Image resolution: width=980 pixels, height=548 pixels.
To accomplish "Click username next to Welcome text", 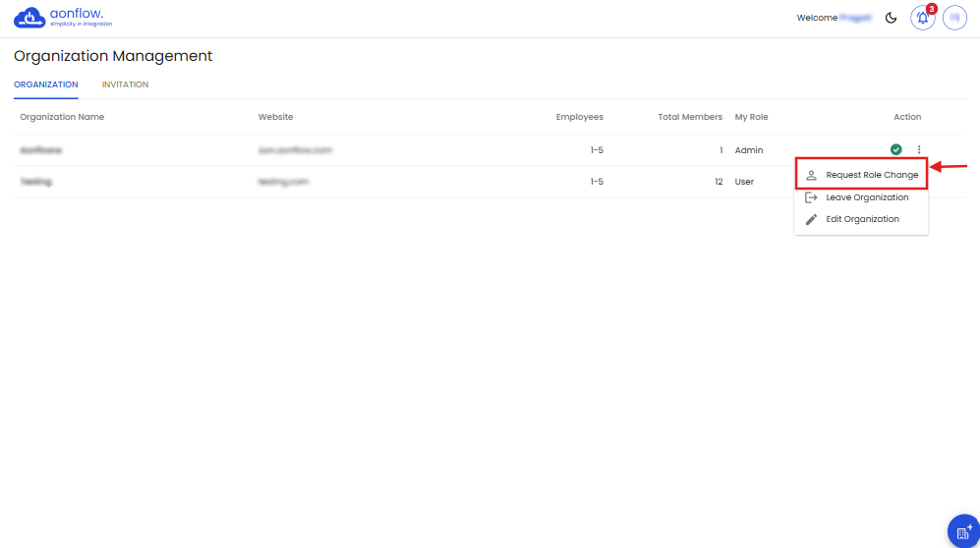I will tap(855, 18).
